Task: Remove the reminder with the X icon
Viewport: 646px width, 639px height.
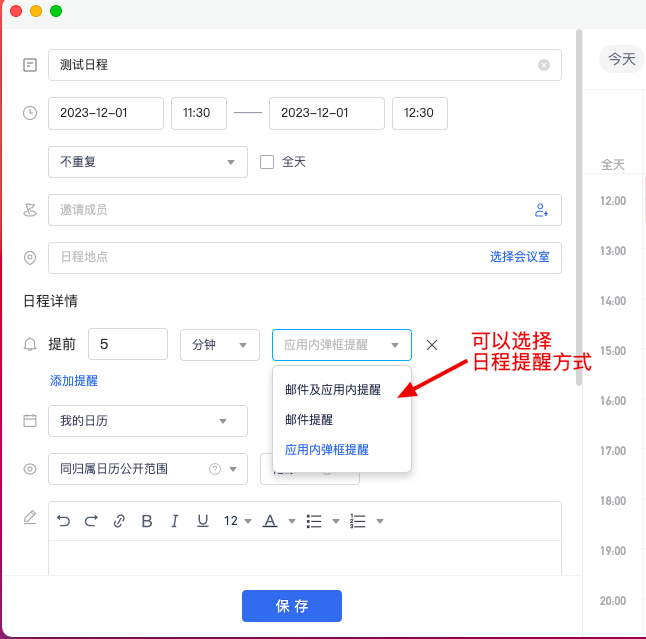Action: 432,345
